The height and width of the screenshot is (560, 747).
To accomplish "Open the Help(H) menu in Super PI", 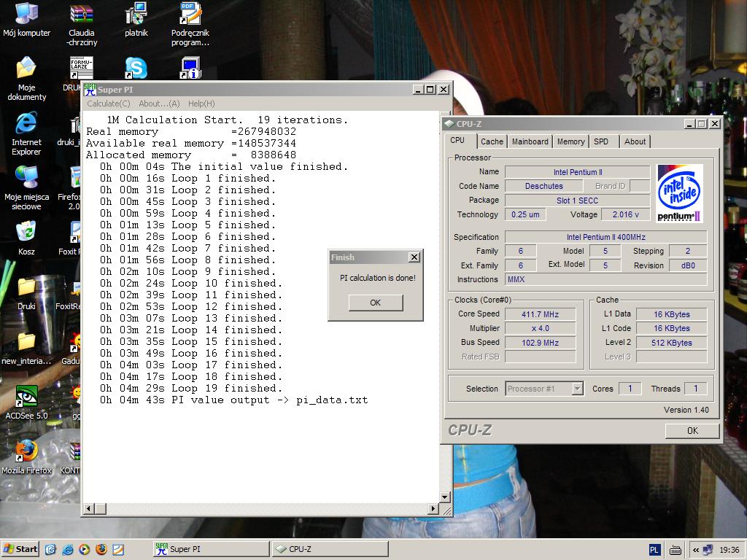I will coord(201,104).
